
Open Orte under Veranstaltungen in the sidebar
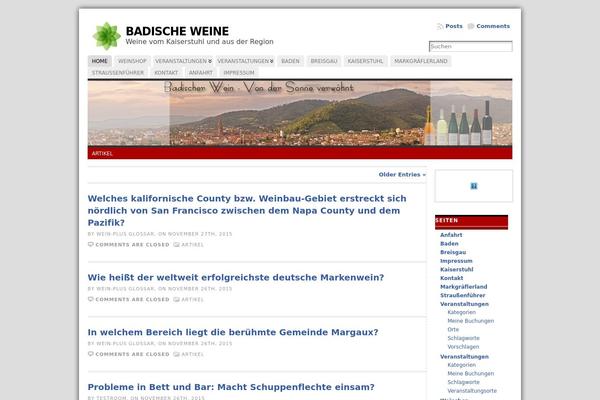click(x=453, y=330)
